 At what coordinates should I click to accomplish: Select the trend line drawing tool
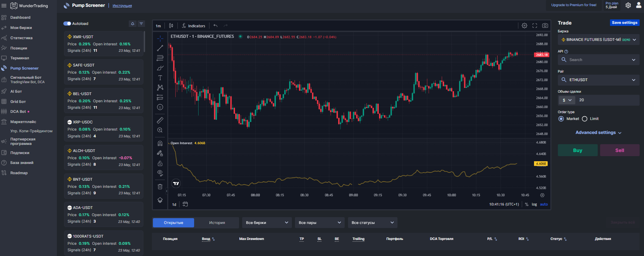click(160, 48)
